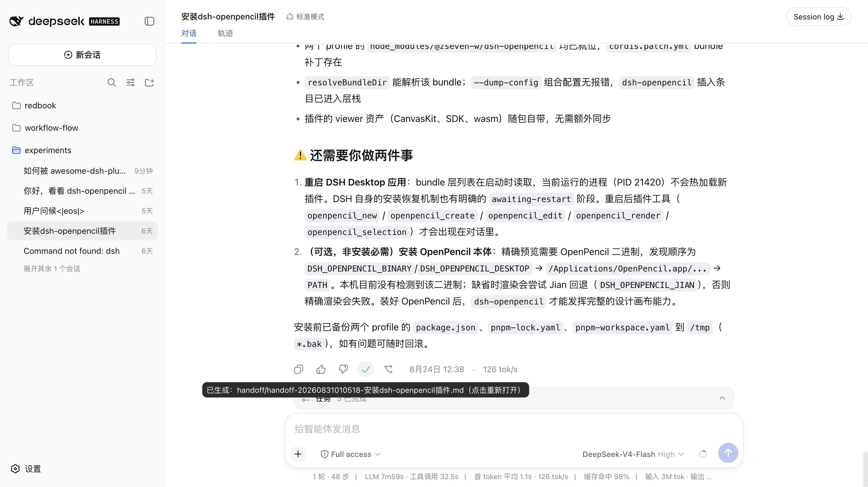Open the 如何被 awesome-dsh-plu... conversation
The height and width of the screenshot is (487, 868).
[x=82, y=171]
